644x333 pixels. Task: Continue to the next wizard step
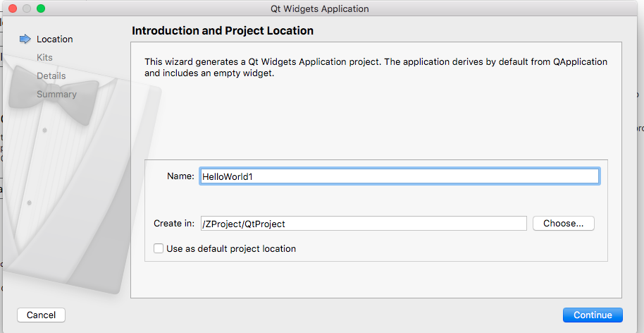(593, 315)
